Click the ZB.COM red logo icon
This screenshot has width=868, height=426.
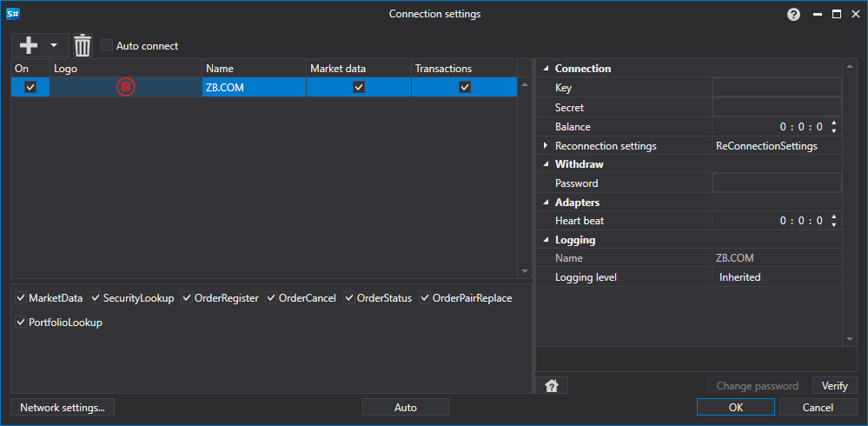pyautogui.click(x=126, y=87)
